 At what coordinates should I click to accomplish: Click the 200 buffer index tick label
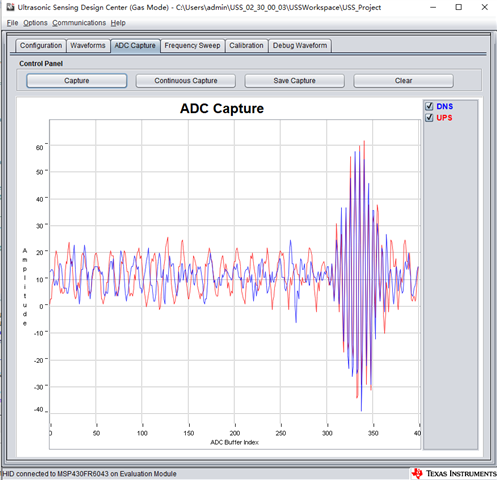point(235,433)
